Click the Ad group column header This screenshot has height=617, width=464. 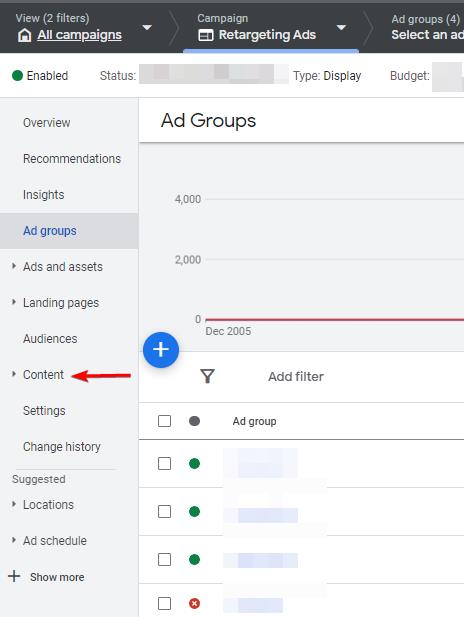(254, 421)
